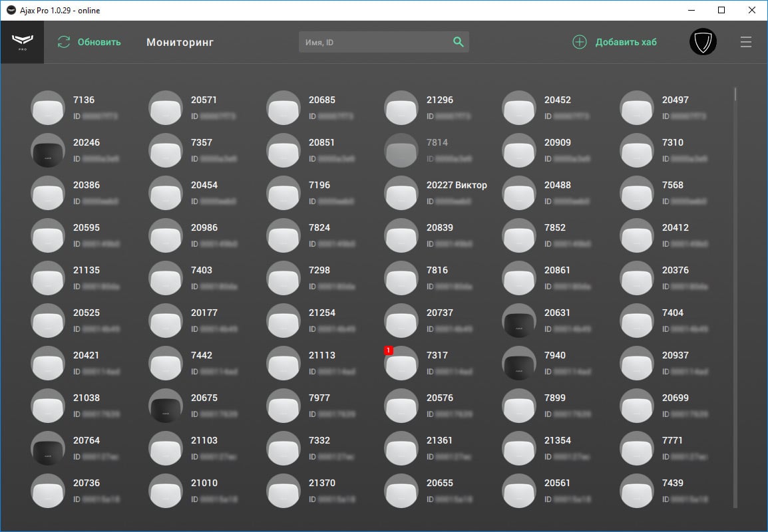Open the hamburger menu icon
This screenshot has height=532, width=768.
pos(746,41)
